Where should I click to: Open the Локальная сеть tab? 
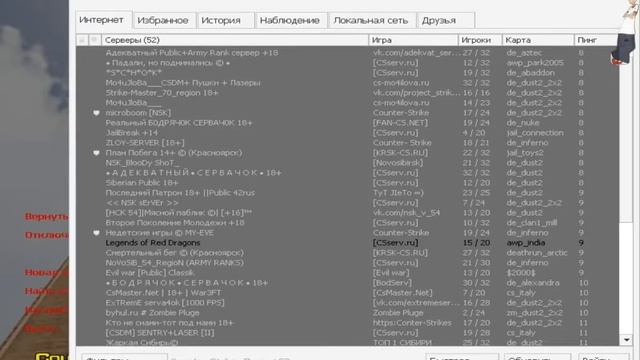(371, 20)
